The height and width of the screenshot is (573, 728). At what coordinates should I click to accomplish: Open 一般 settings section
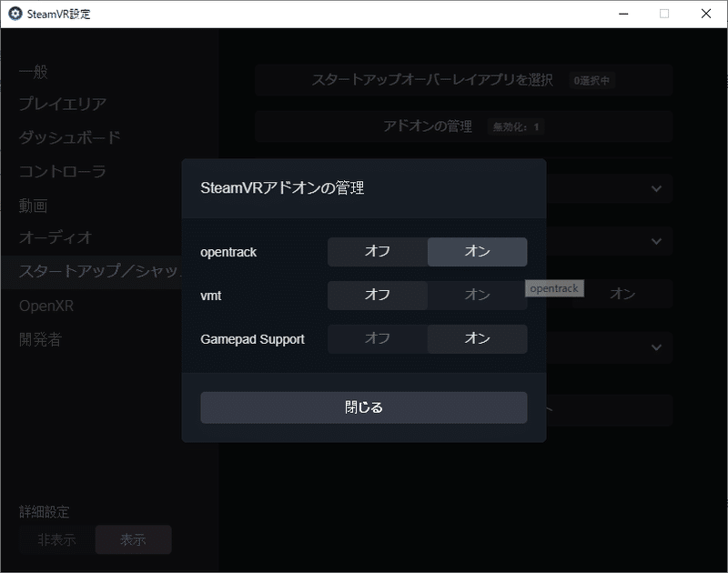click(x=34, y=72)
